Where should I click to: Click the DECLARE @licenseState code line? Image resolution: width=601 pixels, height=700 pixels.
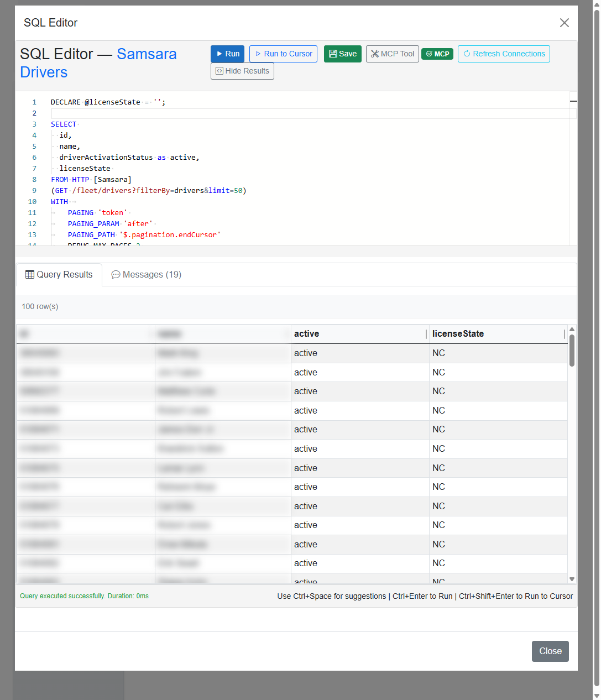tap(108, 102)
